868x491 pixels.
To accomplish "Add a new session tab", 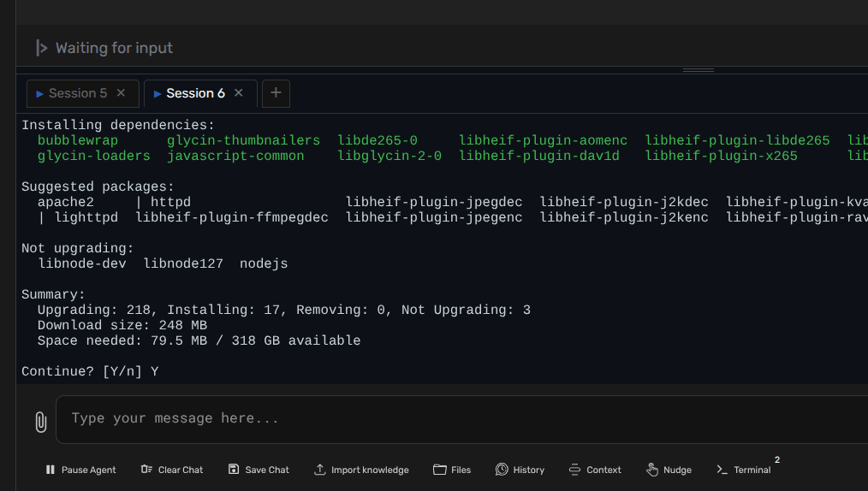I will click(276, 93).
